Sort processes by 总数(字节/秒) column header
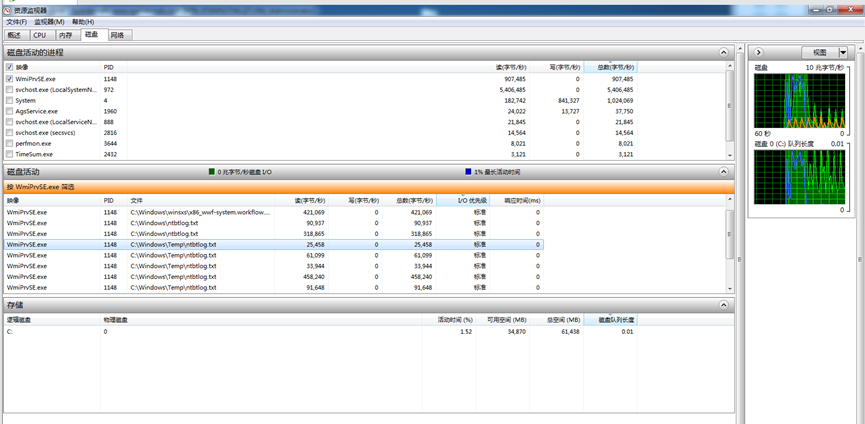This screenshot has height=424, width=865. (x=610, y=67)
